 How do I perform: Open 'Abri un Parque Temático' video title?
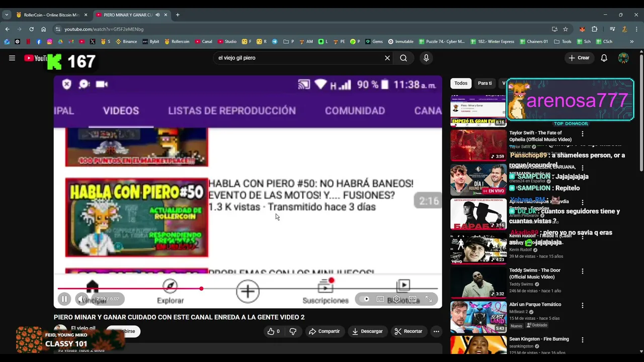click(535, 304)
